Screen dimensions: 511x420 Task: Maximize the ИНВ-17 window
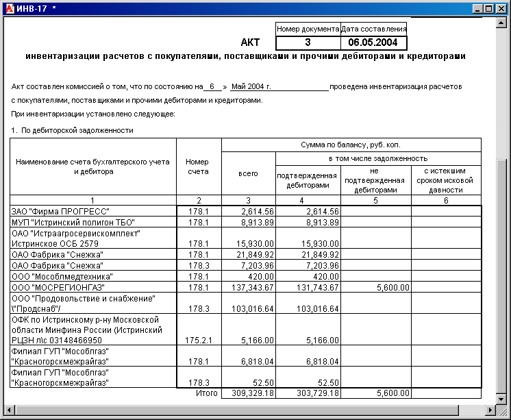click(489, 9)
